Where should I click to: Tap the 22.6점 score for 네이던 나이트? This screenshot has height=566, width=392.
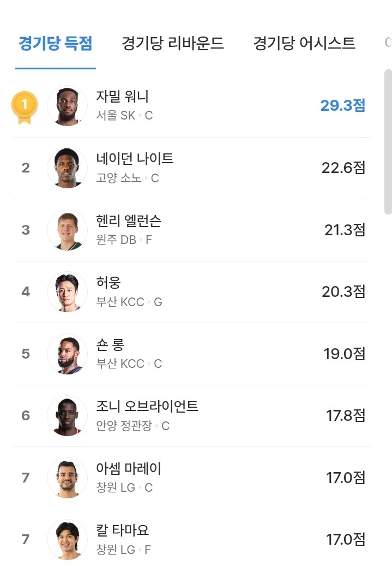(x=343, y=168)
